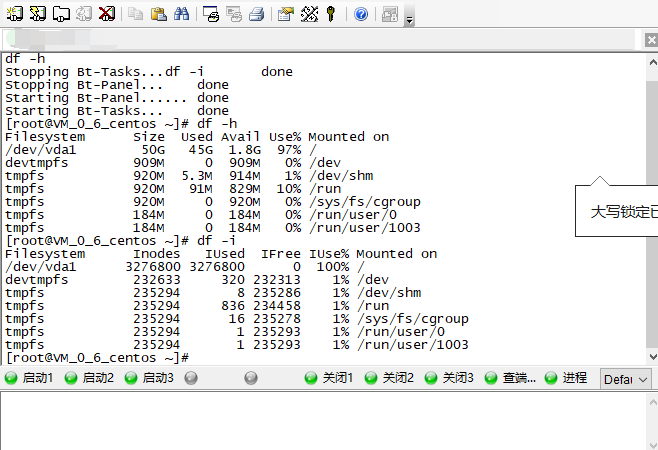The image size is (658, 450).
Task: Click the terminal vertical scrollbar thumb
Action: (653, 214)
